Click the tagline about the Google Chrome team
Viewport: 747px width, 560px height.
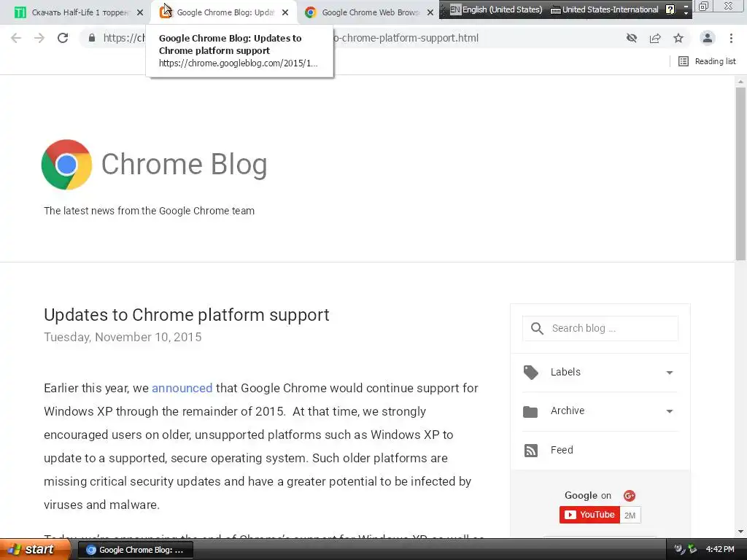149,211
